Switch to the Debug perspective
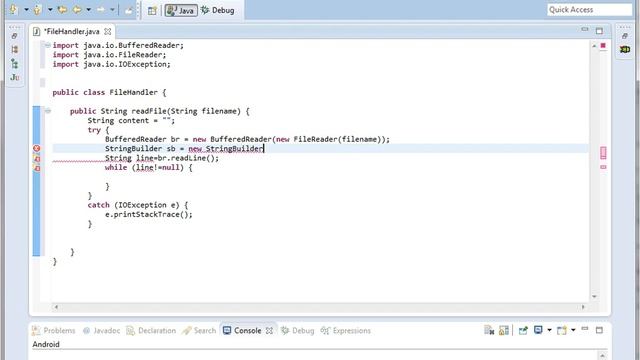The width and height of the screenshot is (640, 360). pos(218,10)
